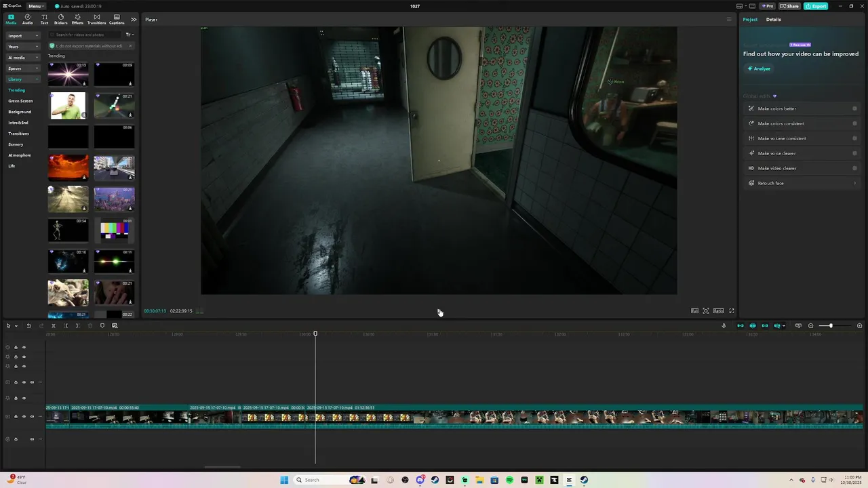Image resolution: width=868 pixels, height=488 pixels.
Task: Open the Spotify icon in the taskbar
Action: click(509, 480)
